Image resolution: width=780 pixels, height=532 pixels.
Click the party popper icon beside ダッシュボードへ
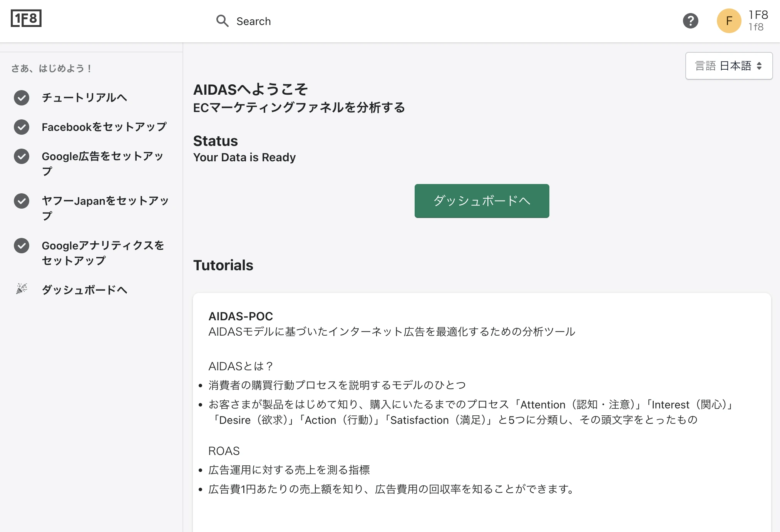point(22,289)
